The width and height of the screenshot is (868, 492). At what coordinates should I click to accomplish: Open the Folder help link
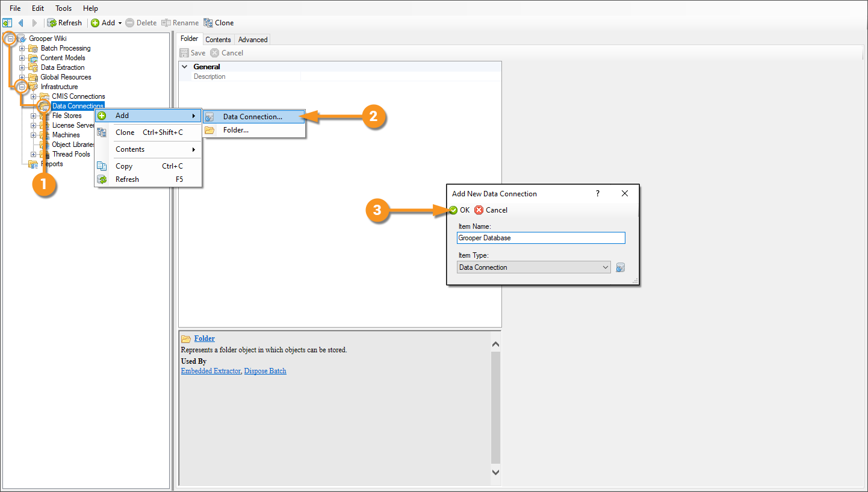coord(205,338)
